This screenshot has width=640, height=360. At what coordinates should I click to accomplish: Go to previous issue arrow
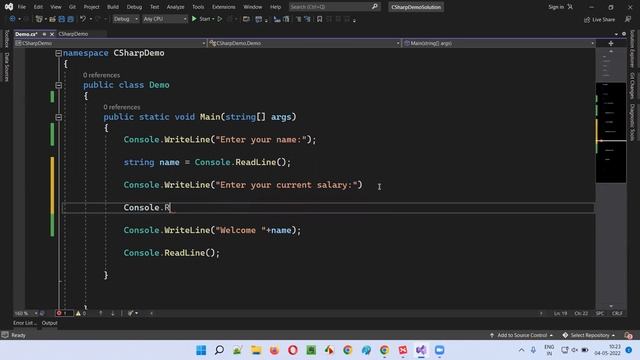101,313
